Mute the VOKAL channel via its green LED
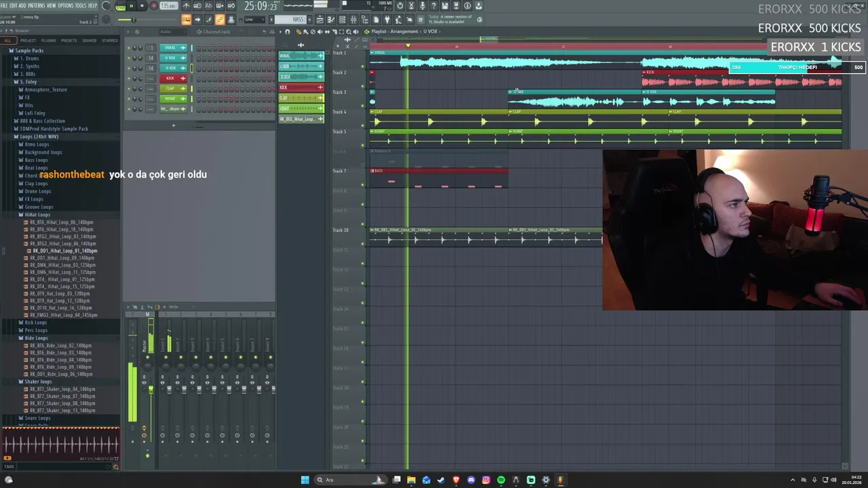This screenshot has height=488, width=868. pos(129,48)
